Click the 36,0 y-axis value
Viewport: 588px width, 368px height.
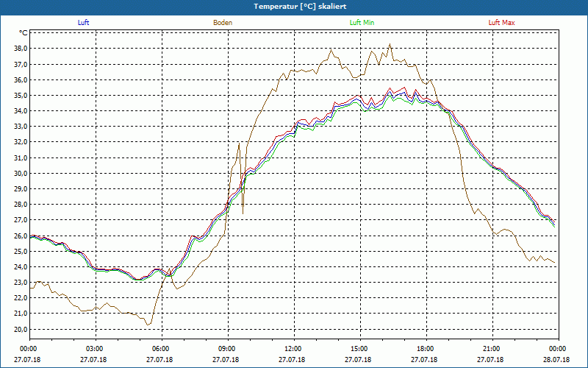pyautogui.click(x=21, y=79)
